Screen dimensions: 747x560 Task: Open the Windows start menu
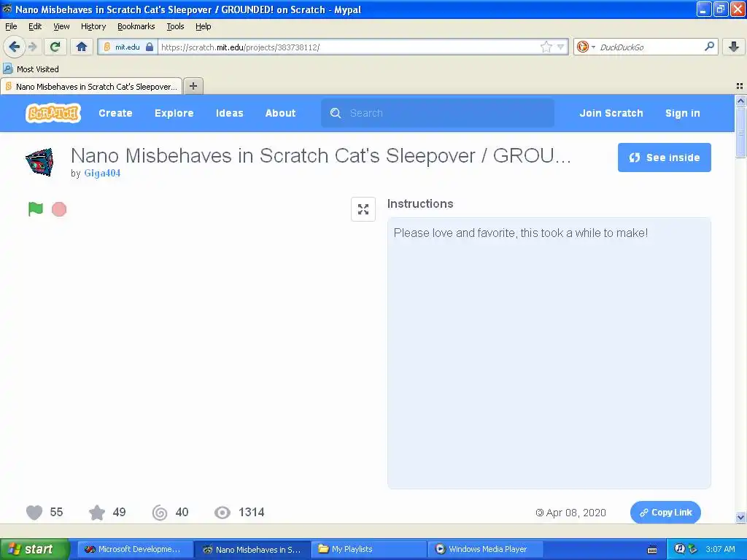pyautogui.click(x=35, y=549)
